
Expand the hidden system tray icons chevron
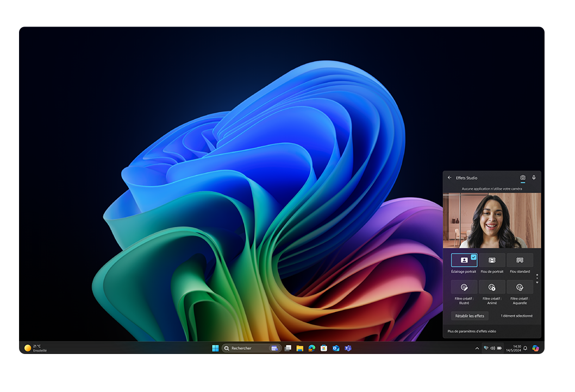tap(477, 348)
